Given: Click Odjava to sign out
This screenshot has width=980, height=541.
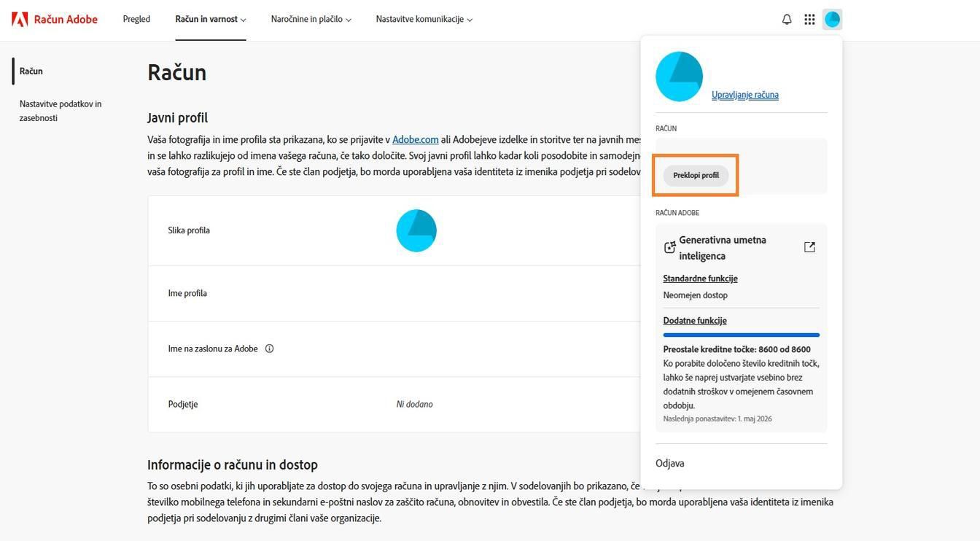Looking at the screenshot, I should [x=670, y=464].
